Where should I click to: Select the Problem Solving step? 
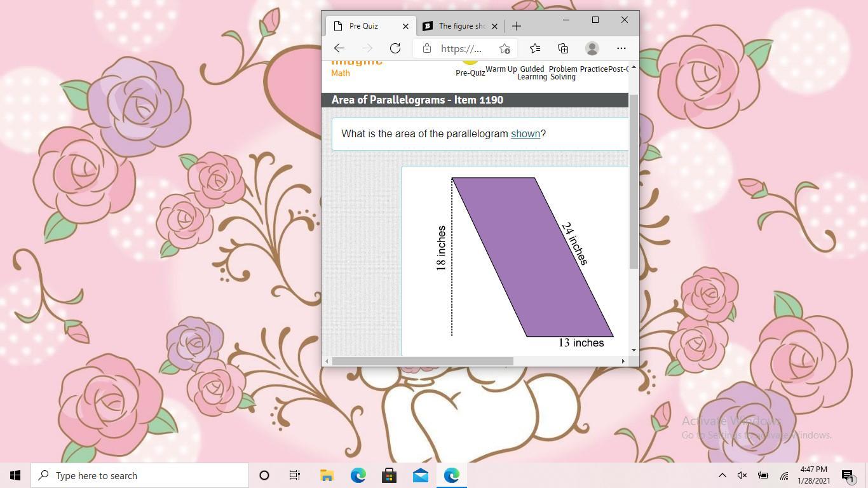click(x=563, y=73)
